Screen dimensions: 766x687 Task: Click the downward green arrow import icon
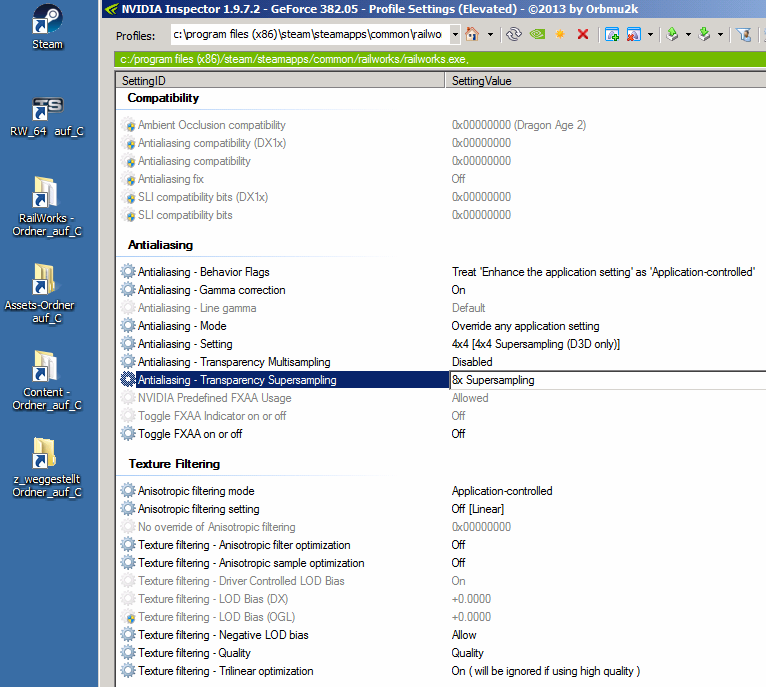704,34
